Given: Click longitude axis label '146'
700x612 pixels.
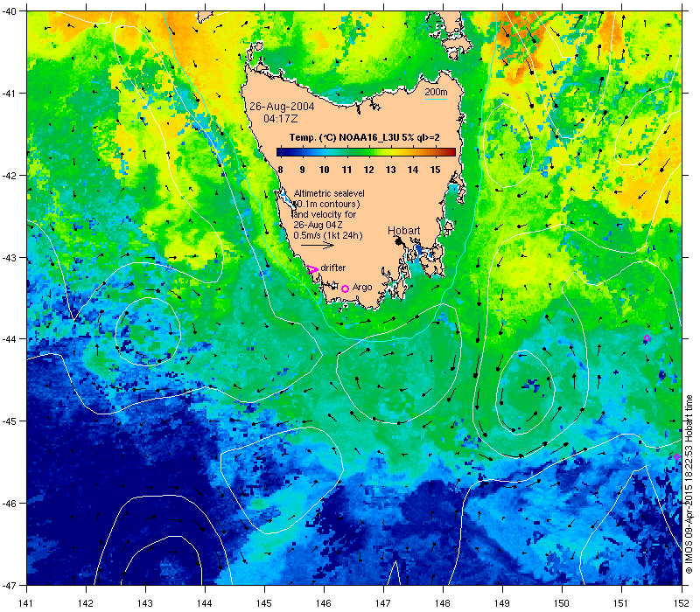Looking at the screenshot, I should click(x=324, y=603).
